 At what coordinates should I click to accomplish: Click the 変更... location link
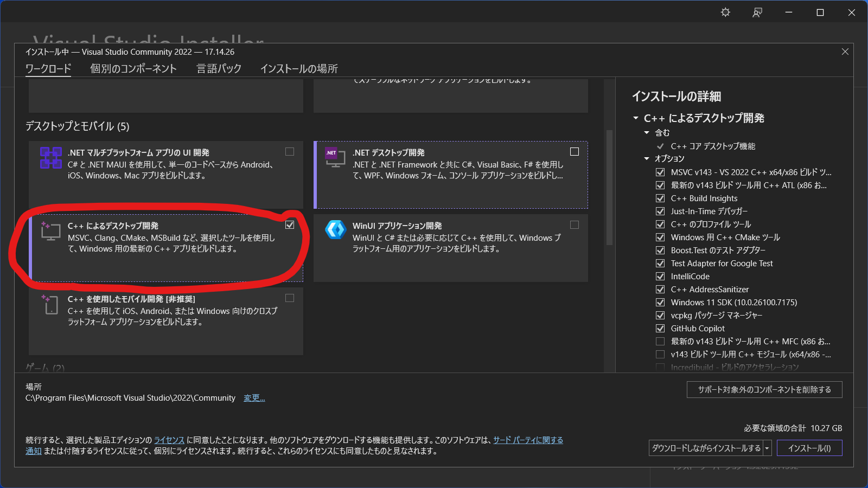pyautogui.click(x=254, y=398)
